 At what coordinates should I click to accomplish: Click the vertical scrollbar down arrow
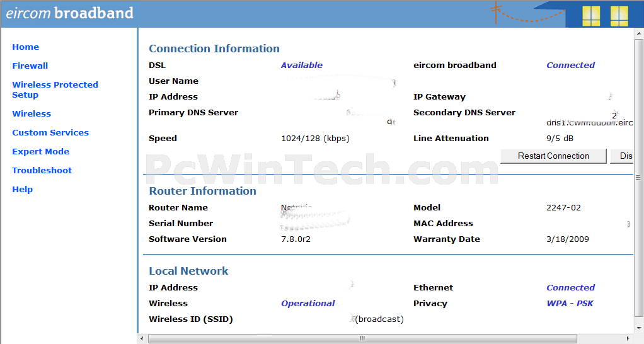click(638, 328)
